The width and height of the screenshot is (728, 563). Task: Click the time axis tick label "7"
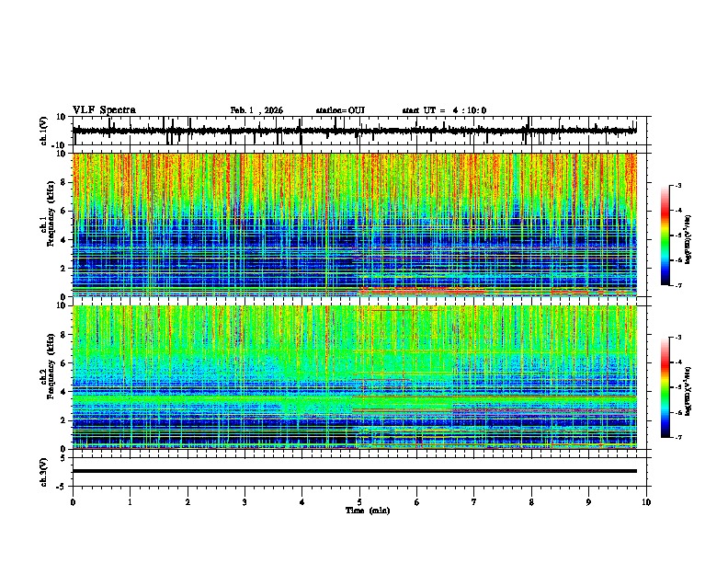point(474,502)
